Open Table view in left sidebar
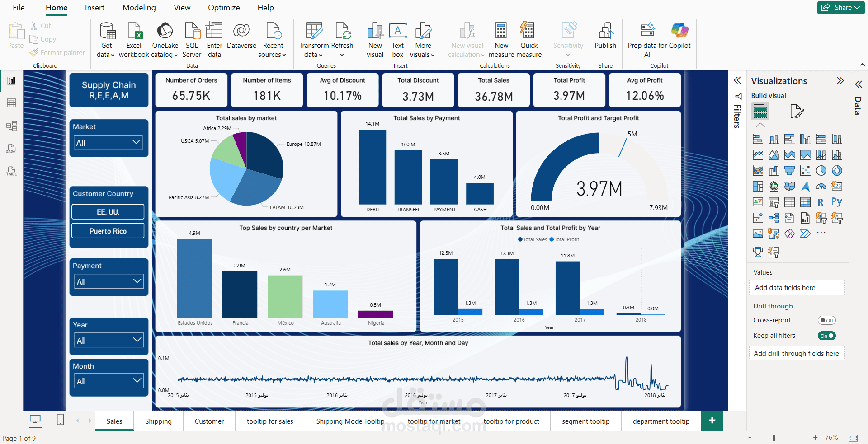The width and height of the screenshot is (868, 444). coord(11,103)
